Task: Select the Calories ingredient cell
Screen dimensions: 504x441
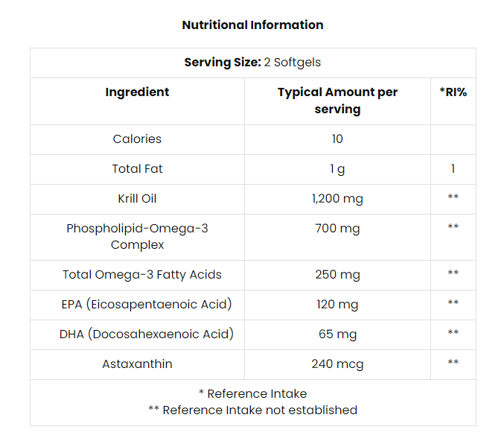Action: [137, 139]
